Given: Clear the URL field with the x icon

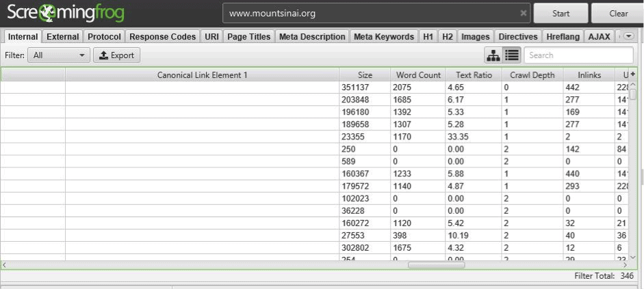Looking at the screenshot, I should click(524, 14).
